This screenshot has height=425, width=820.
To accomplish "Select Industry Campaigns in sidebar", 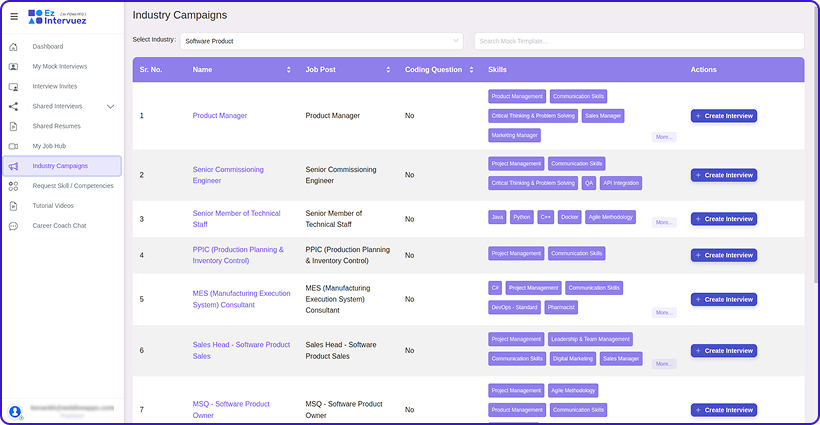I will coord(60,166).
